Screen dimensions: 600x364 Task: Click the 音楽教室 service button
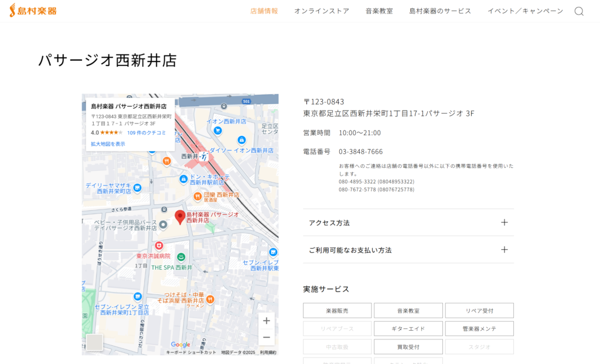408,311
